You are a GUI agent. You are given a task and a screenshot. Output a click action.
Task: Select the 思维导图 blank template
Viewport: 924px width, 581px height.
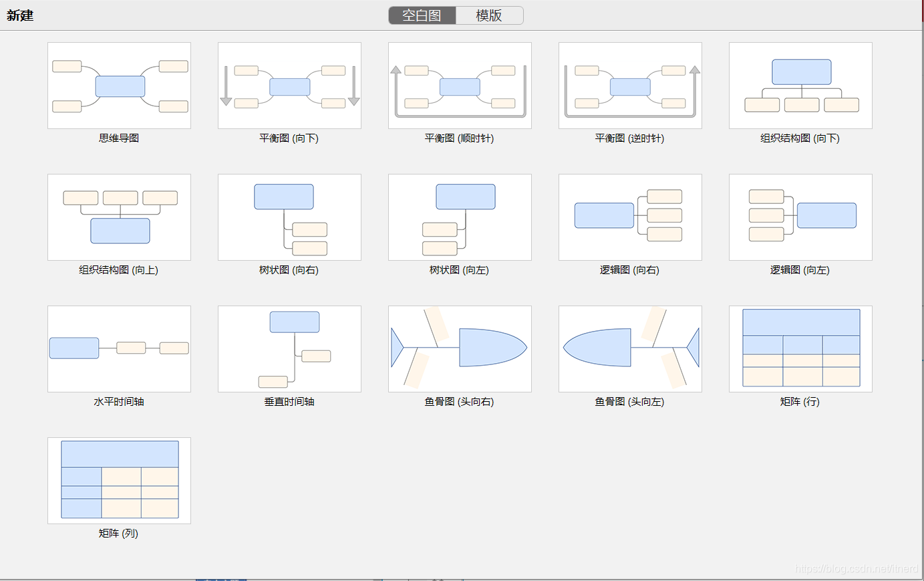point(119,85)
